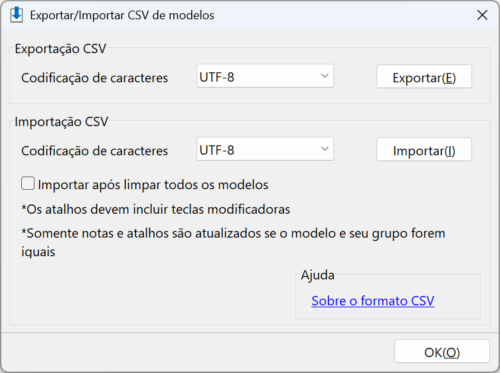Click the note starting 'Somente notas e atalhos'

[x=233, y=242]
